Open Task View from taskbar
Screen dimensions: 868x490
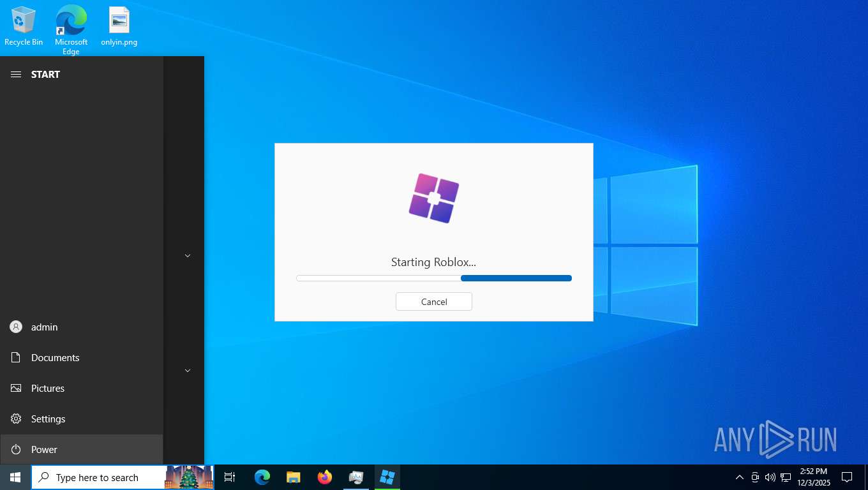click(230, 477)
